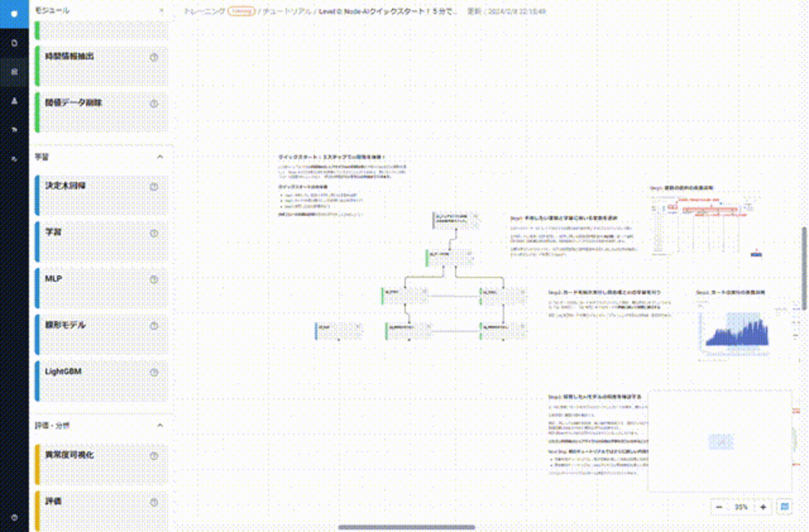Select the MLP module card
Screen dimensions: 809x532
(x=101, y=288)
